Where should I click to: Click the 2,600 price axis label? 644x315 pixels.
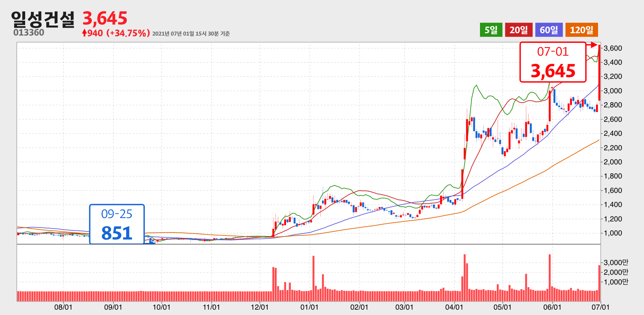pos(613,119)
